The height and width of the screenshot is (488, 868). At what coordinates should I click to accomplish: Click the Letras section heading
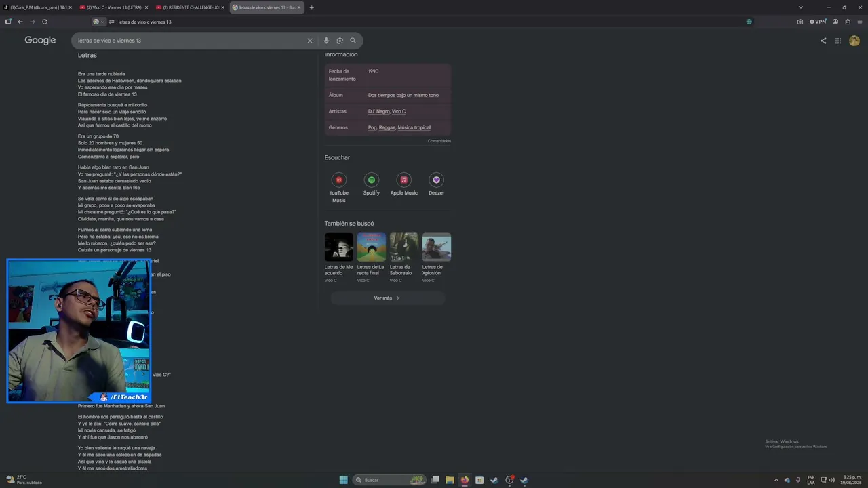[x=87, y=55]
